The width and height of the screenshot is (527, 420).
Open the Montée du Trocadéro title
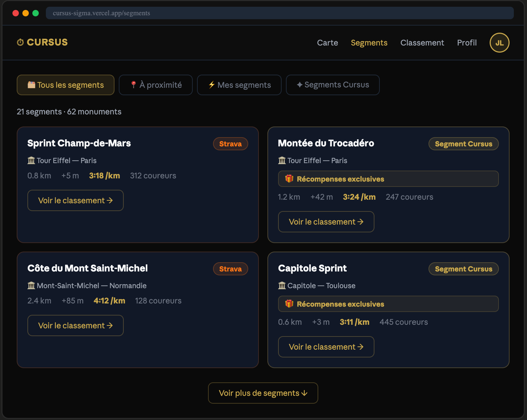pyautogui.click(x=326, y=143)
